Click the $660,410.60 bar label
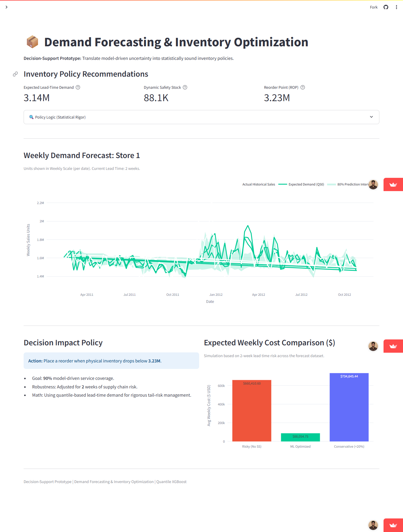This screenshot has height=532, width=403. 252,383
